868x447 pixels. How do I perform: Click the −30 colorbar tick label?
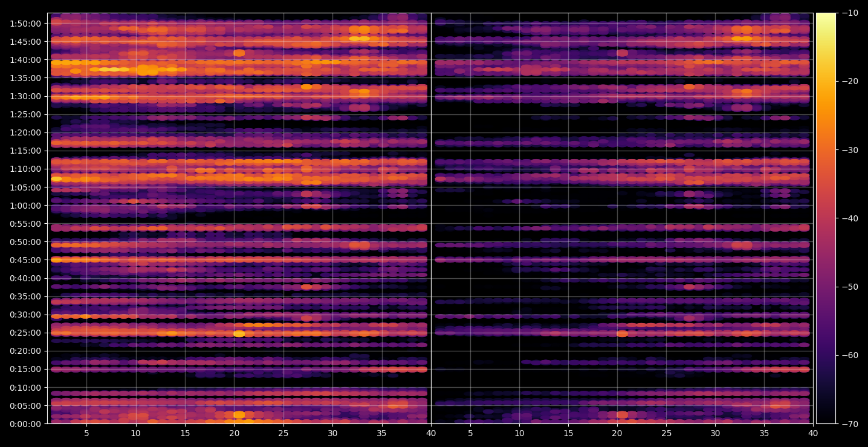849,150
